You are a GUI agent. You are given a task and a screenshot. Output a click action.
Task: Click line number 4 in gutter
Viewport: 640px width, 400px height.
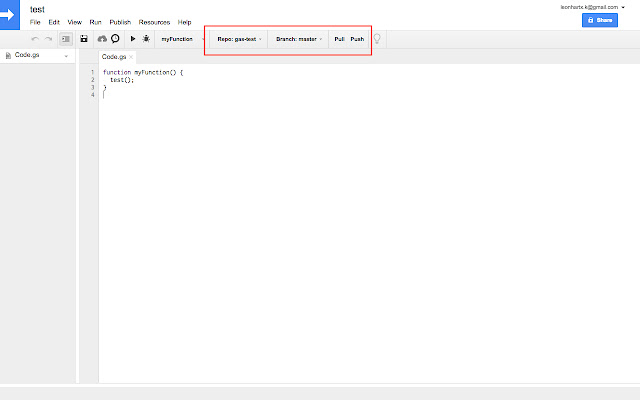click(93, 95)
